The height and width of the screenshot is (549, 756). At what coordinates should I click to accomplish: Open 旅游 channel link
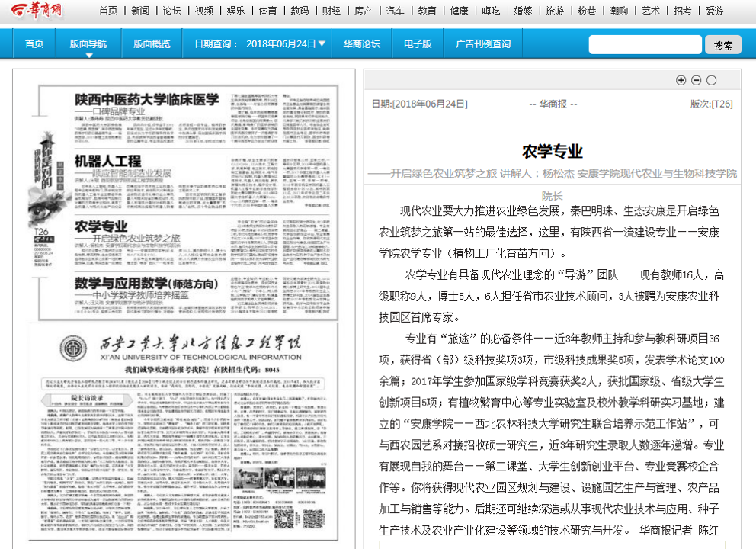coord(555,11)
